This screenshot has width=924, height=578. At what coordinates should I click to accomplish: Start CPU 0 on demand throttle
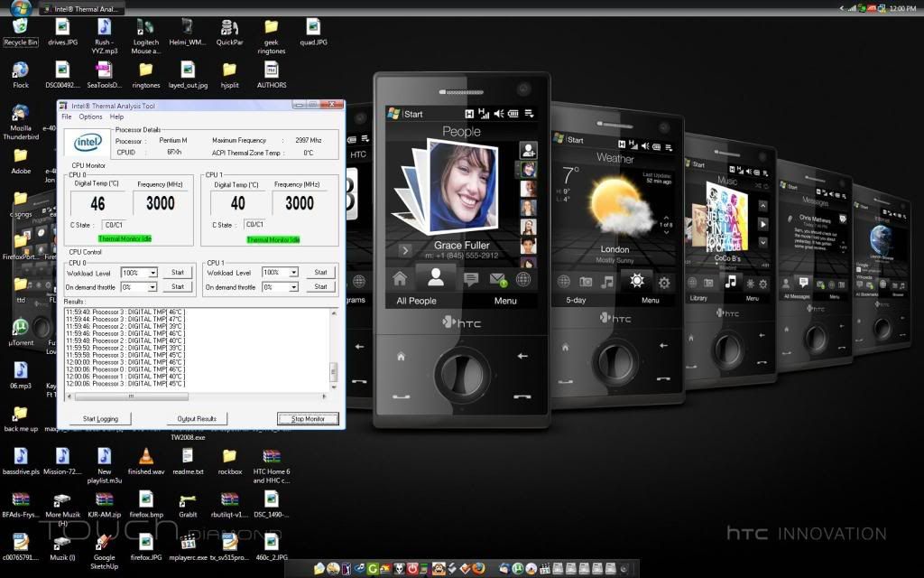(x=178, y=286)
